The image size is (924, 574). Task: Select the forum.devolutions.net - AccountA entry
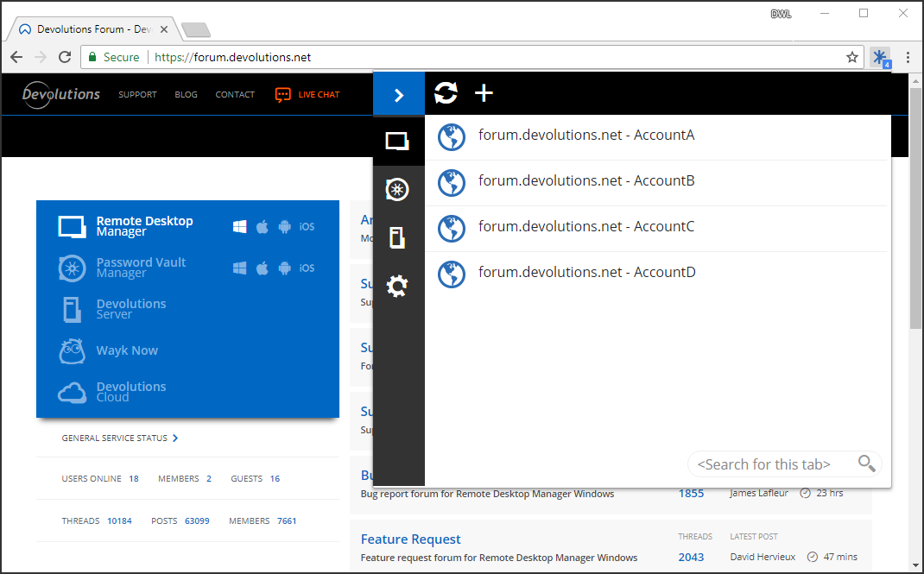(656, 137)
